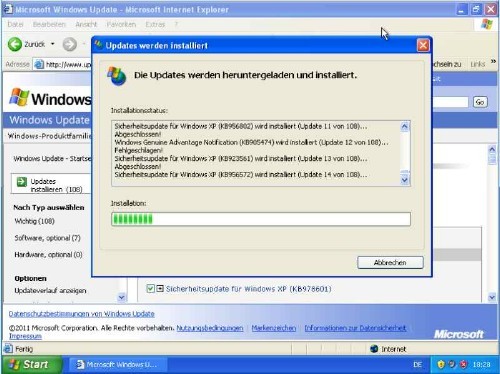Open the Favoriten menu
Screen dimensions: 500x374
tap(121, 24)
